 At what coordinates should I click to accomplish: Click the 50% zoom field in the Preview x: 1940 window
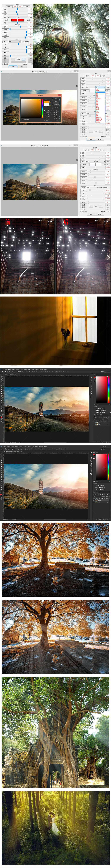pos(96,206)
